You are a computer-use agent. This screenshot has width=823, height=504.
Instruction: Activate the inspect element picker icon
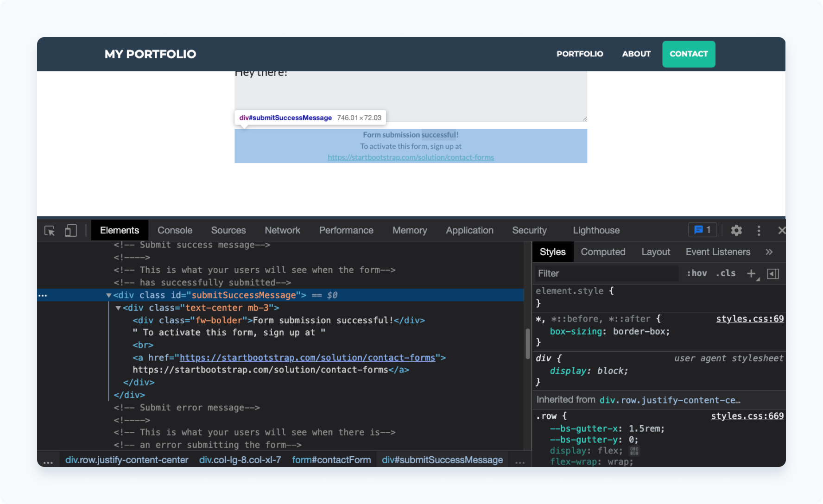click(x=50, y=230)
